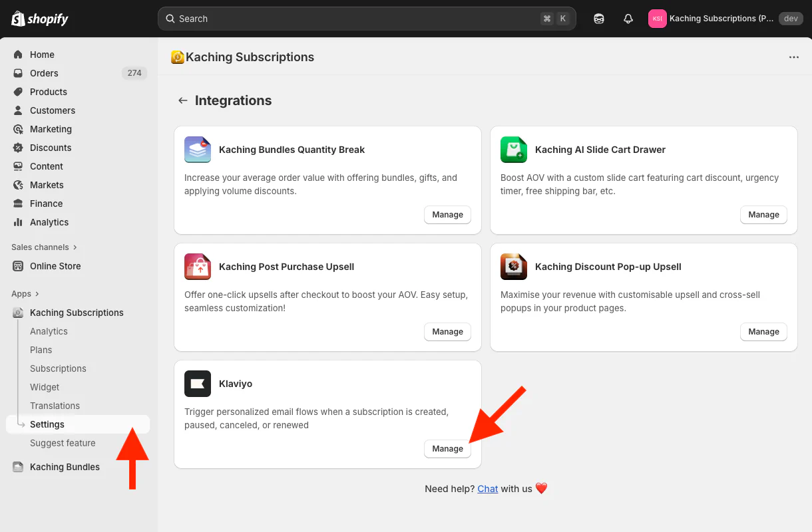Focus the top Search field

click(367, 19)
